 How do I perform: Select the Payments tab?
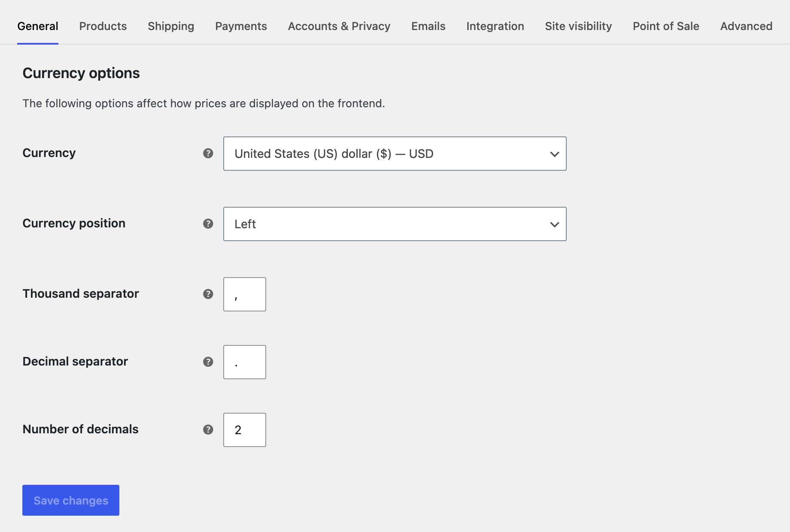tap(241, 26)
